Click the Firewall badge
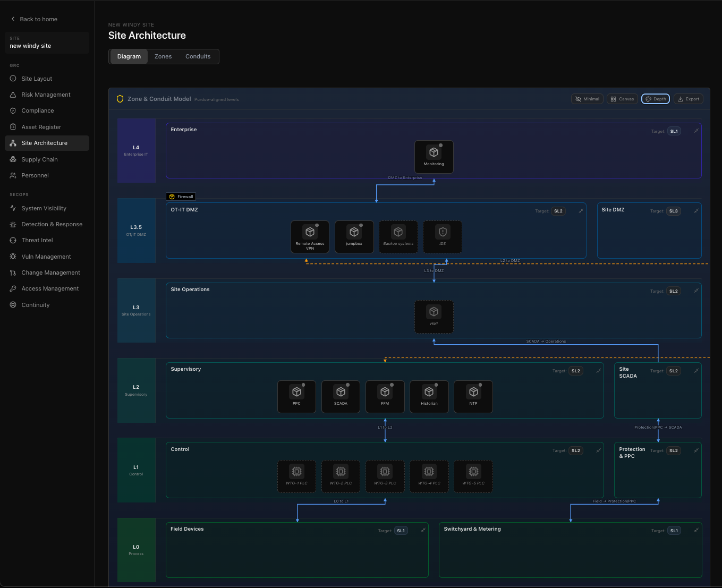The height and width of the screenshot is (588, 722). click(x=181, y=197)
